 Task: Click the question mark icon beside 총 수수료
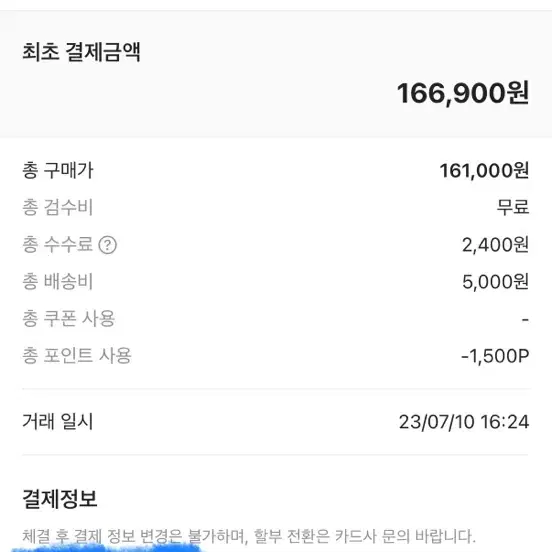[107, 245]
